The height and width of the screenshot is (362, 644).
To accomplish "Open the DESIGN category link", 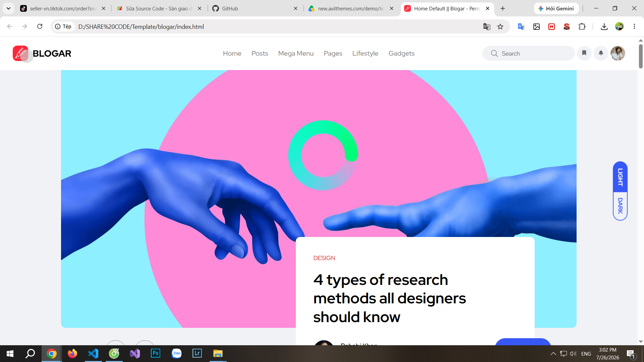I will point(324,258).
